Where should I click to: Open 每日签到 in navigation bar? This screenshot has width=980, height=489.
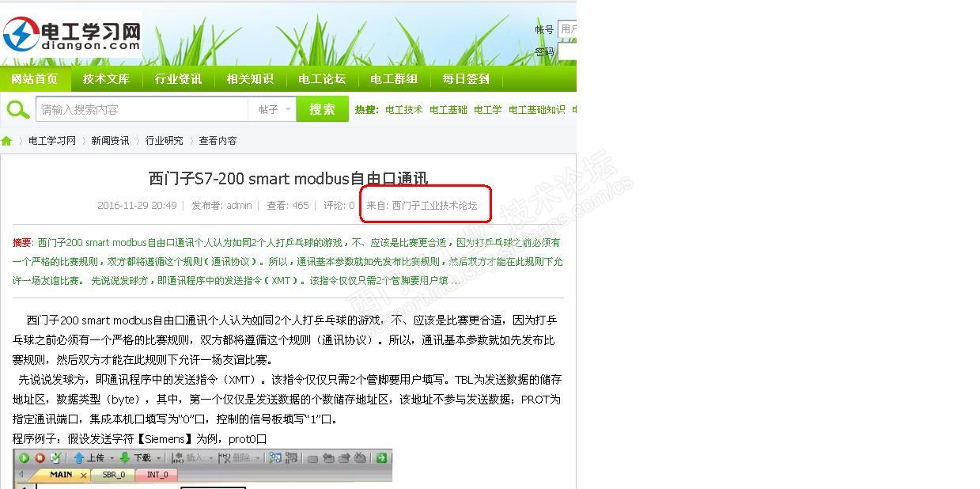[x=466, y=79]
